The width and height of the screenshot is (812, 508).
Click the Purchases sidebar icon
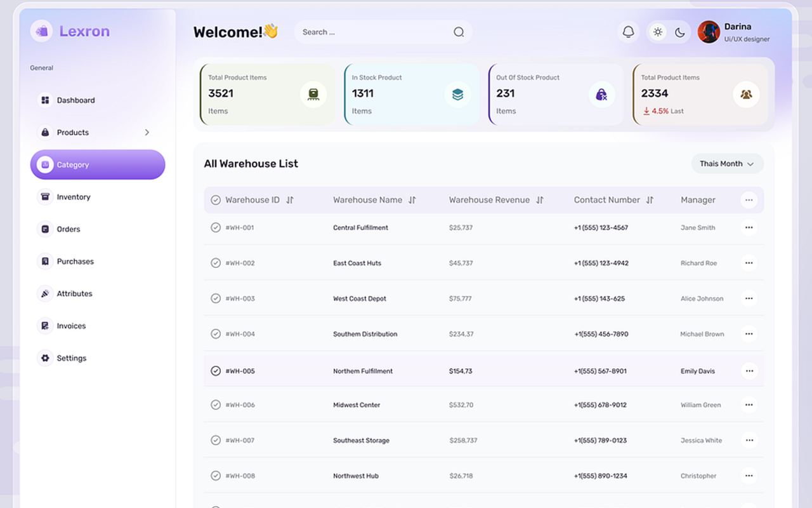click(45, 261)
